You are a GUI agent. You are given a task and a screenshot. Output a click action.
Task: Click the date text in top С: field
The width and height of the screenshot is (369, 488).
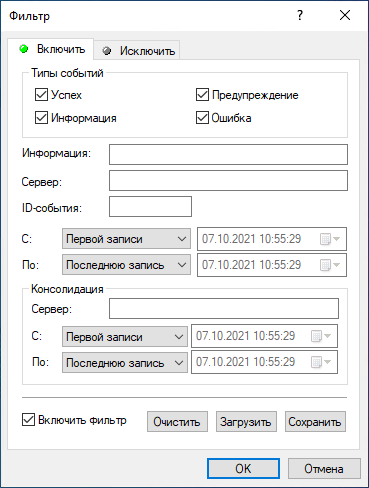pos(252,239)
